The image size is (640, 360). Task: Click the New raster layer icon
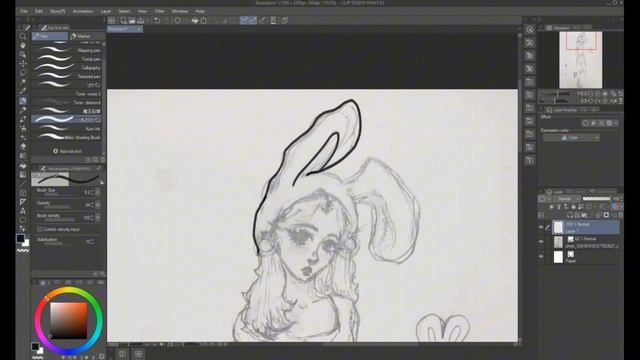(x=570, y=215)
